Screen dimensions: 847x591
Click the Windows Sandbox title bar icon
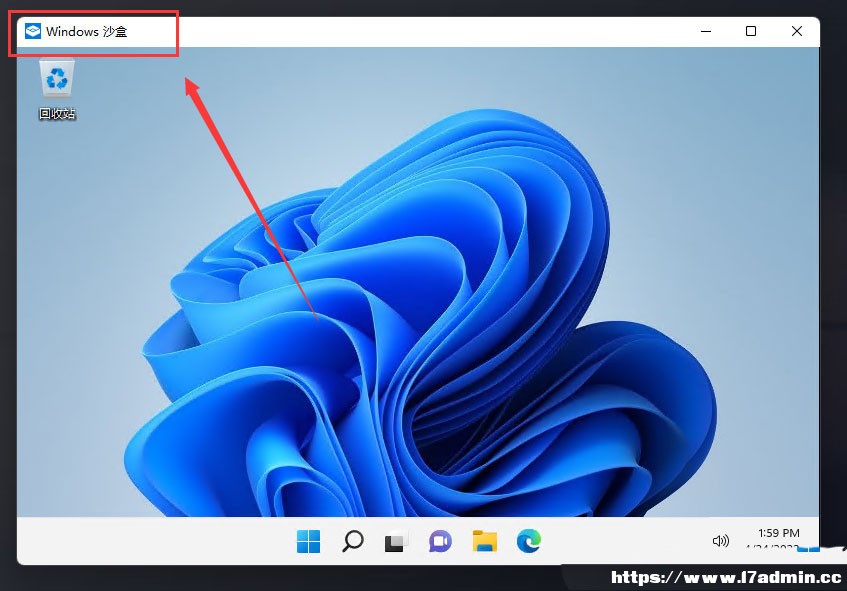[x=33, y=31]
